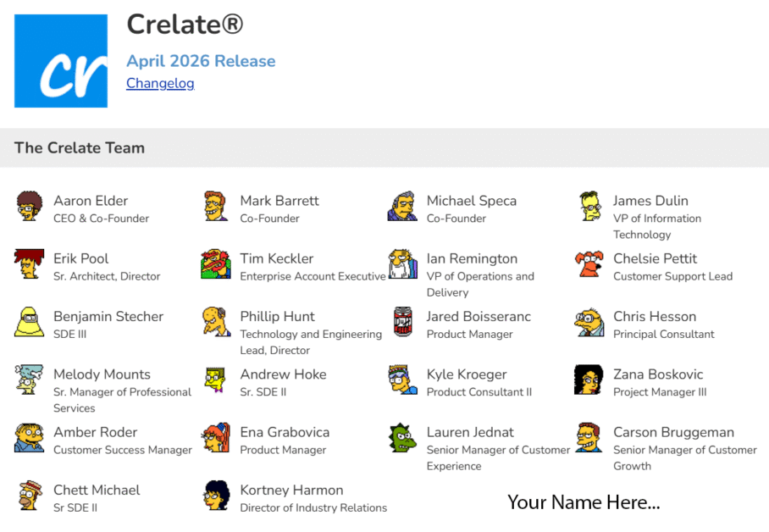Click Zana Boskovic's avatar
Screen dimensions: 769x532
click(x=589, y=380)
